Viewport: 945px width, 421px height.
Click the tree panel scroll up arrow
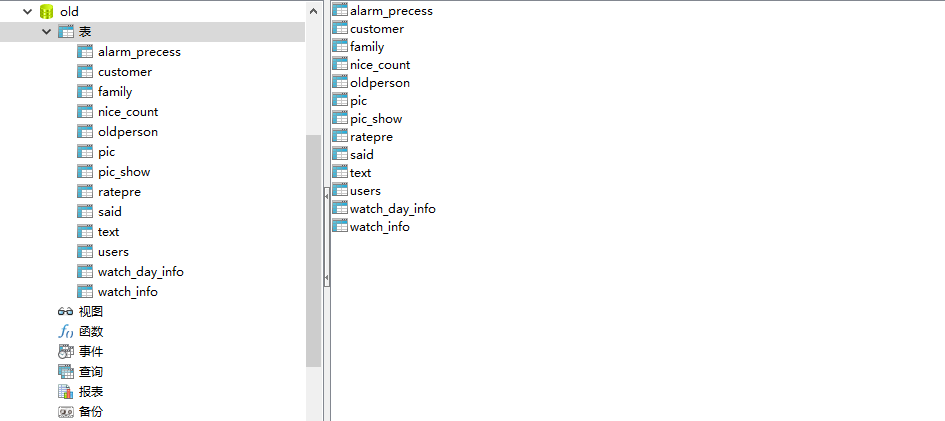click(x=313, y=11)
